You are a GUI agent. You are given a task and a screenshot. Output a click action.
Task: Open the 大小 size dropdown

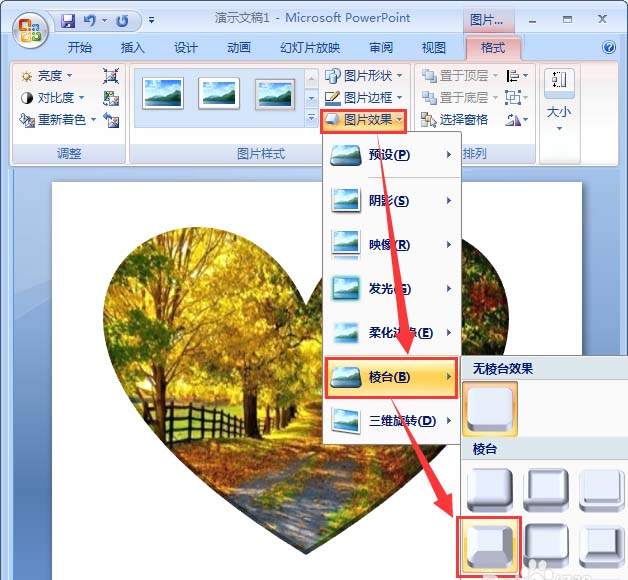pos(559,101)
